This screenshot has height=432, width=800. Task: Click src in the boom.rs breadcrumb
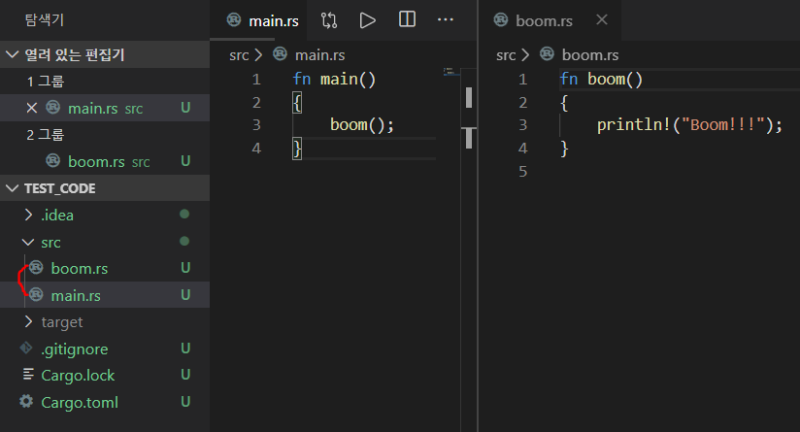point(506,55)
